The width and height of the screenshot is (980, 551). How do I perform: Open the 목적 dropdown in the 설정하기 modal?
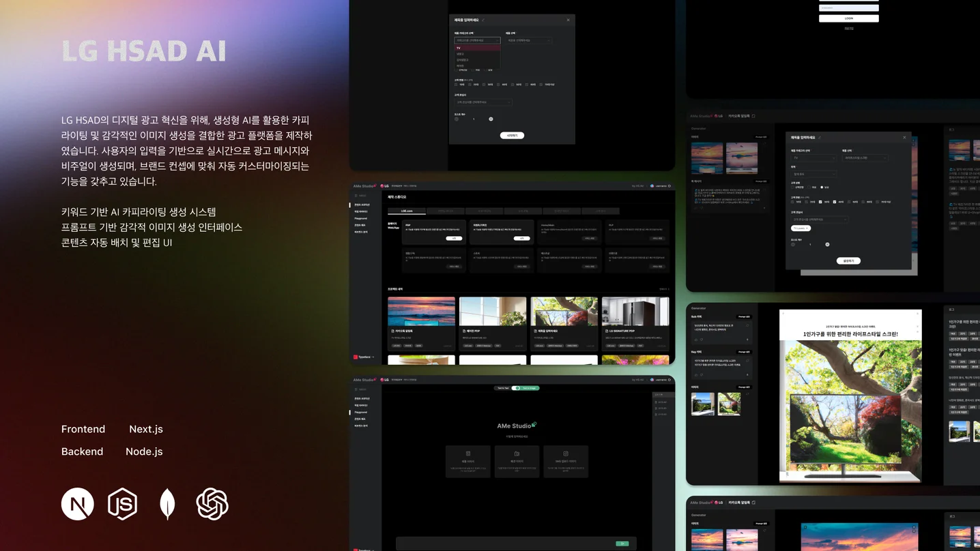pos(813,174)
